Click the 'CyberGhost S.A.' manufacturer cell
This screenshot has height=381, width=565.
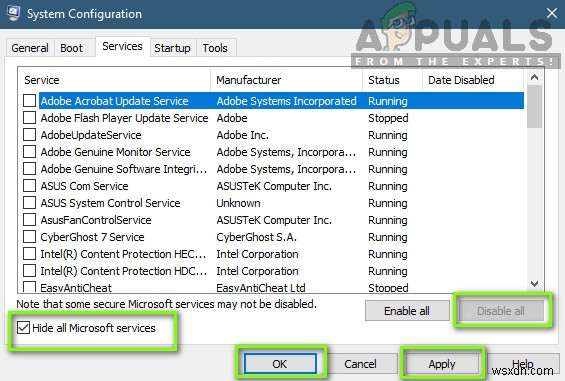click(x=257, y=237)
